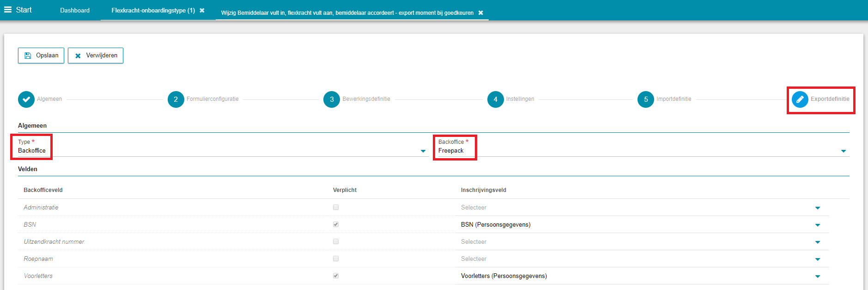
Task: Click the Algemeen checkmark step circle
Action: 26,99
